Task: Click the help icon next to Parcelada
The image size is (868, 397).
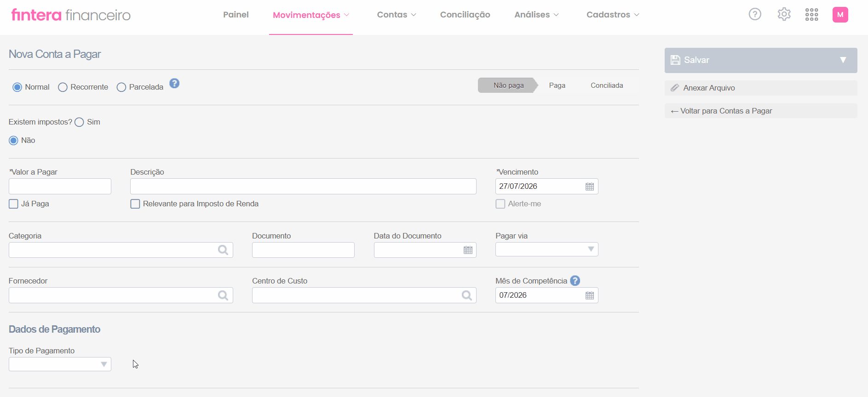Action: (174, 83)
